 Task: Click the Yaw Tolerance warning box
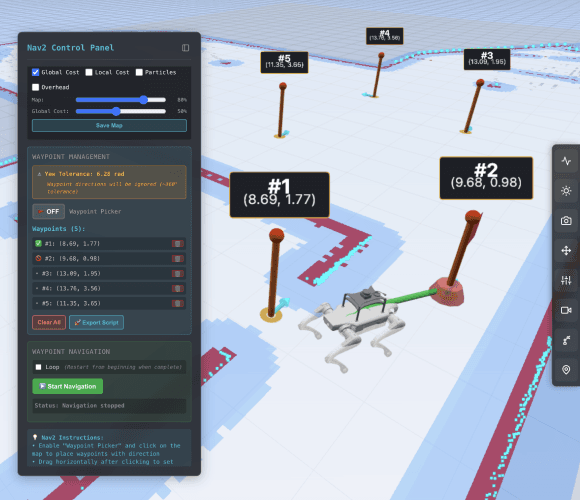109,182
